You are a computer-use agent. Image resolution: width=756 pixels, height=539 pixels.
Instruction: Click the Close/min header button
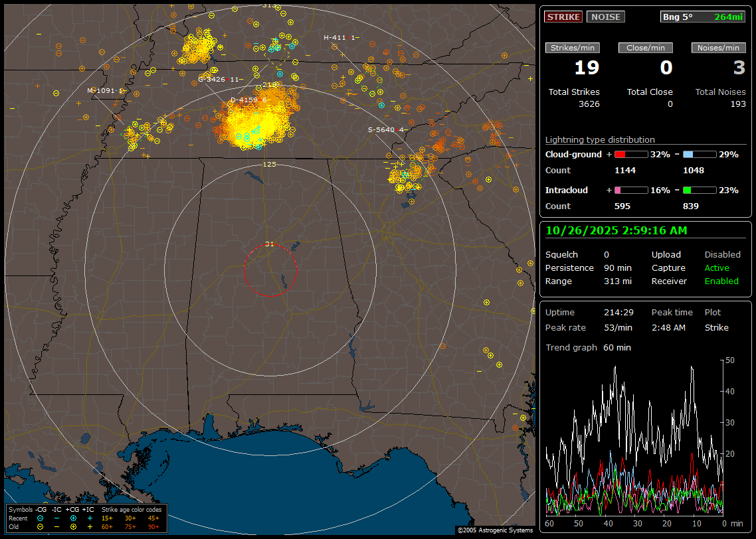(x=646, y=48)
